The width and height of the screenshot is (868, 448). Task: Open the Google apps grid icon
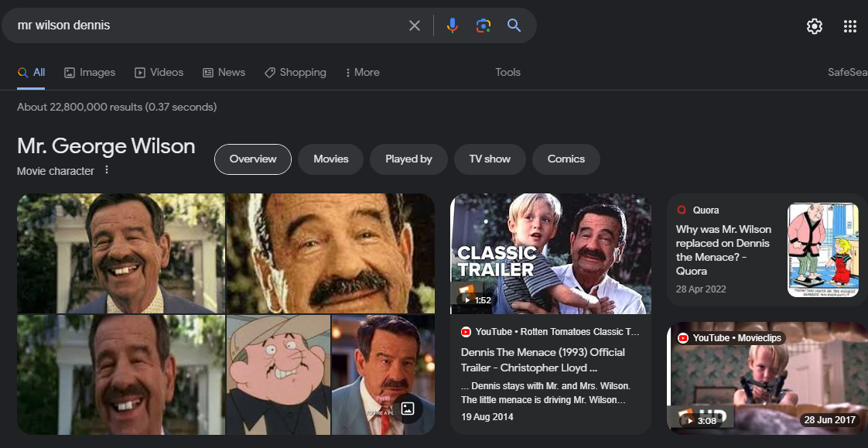849,26
